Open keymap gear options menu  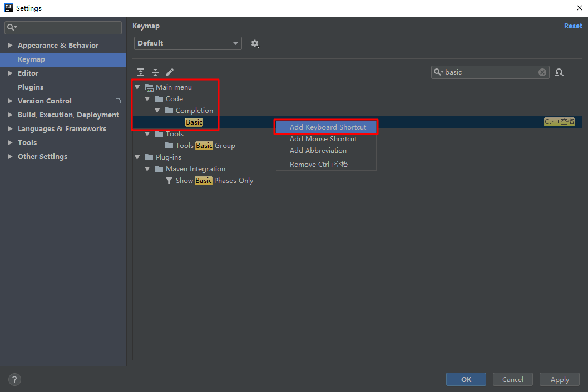[x=255, y=44]
